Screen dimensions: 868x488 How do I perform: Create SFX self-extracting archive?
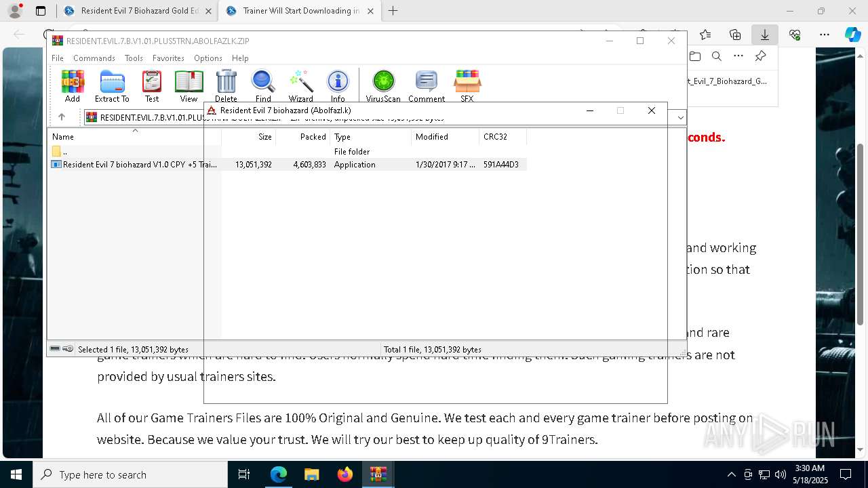click(467, 86)
